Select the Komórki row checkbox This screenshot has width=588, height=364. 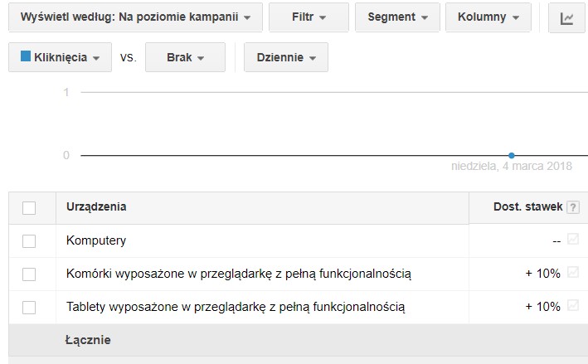pyautogui.click(x=29, y=274)
